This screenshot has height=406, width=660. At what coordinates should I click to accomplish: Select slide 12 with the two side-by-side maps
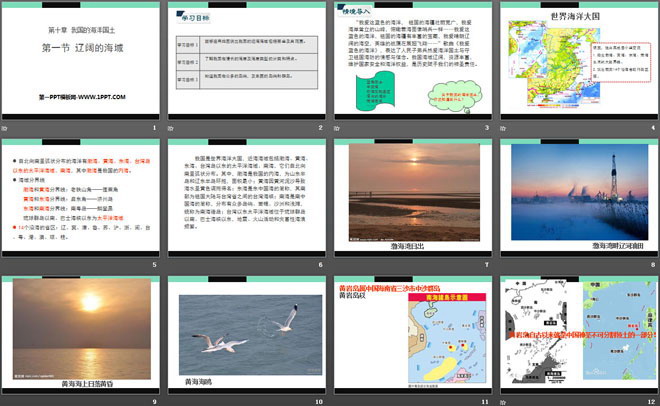click(x=579, y=335)
